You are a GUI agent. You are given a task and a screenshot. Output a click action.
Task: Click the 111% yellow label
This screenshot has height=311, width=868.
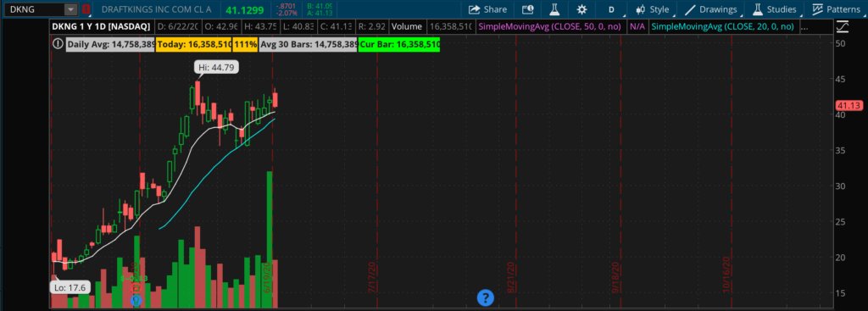pos(245,44)
